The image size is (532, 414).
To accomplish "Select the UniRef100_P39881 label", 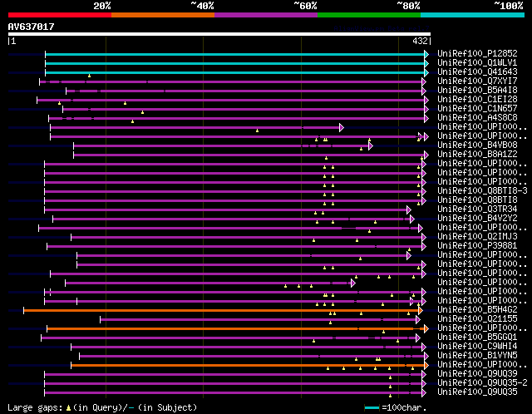I will coord(477,246).
